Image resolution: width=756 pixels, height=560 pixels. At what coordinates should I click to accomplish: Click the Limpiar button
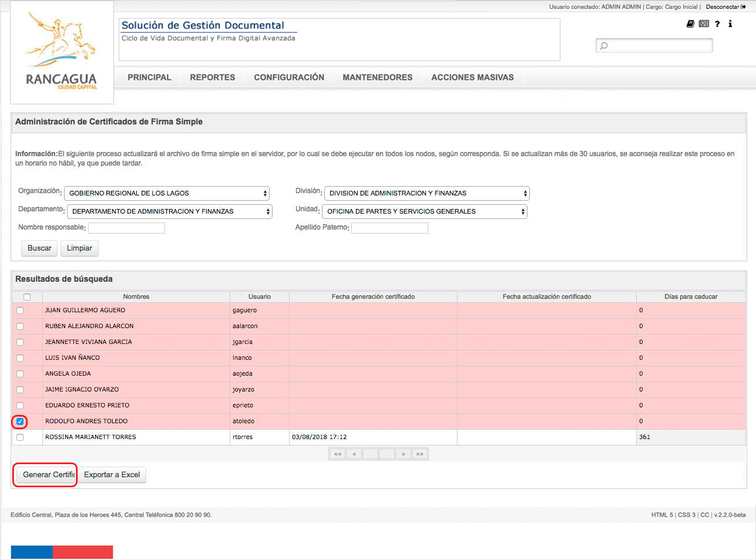(x=79, y=248)
